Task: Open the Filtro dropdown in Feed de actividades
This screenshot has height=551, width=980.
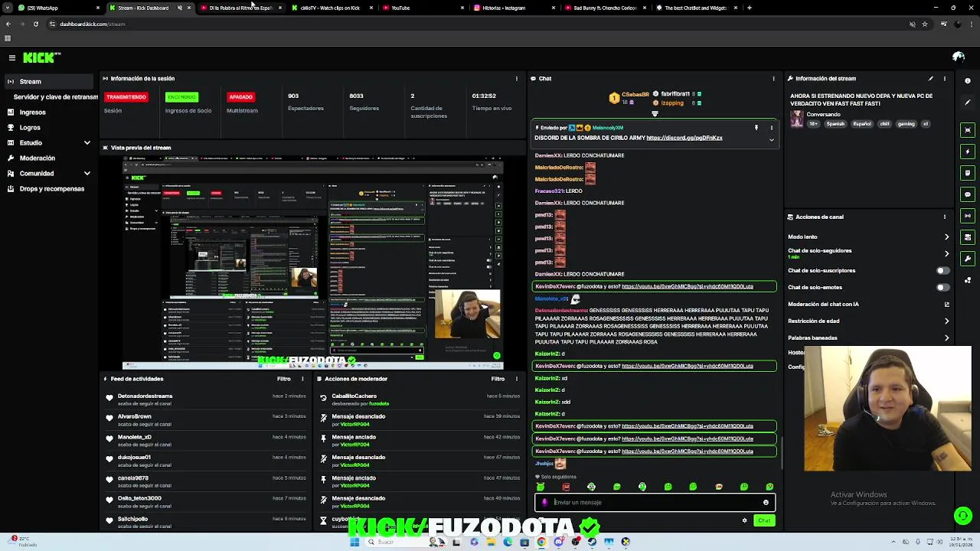Action: (x=284, y=379)
